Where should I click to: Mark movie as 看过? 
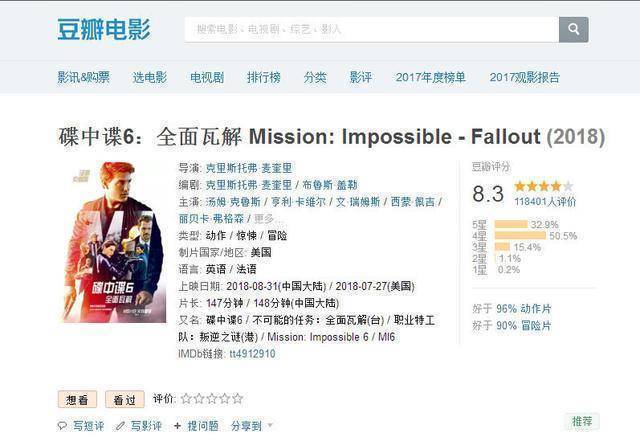click(x=124, y=399)
